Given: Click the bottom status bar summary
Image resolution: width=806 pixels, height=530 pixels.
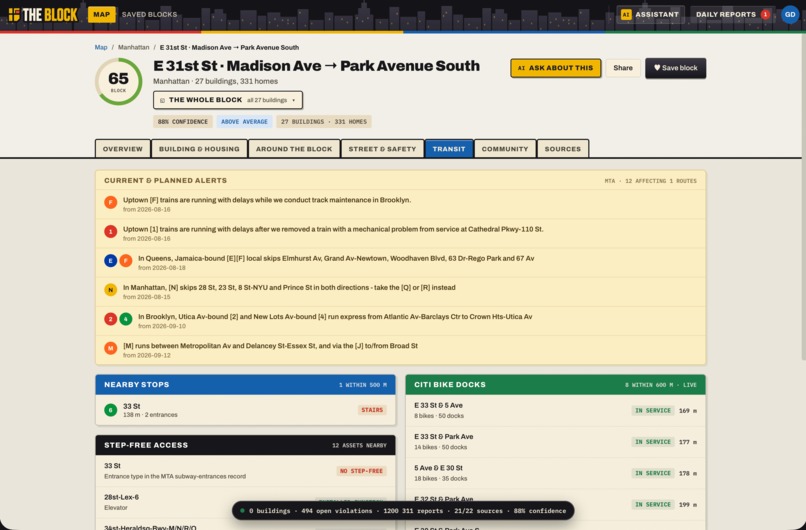Looking at the screenshot, I should [x=403, y=510].
